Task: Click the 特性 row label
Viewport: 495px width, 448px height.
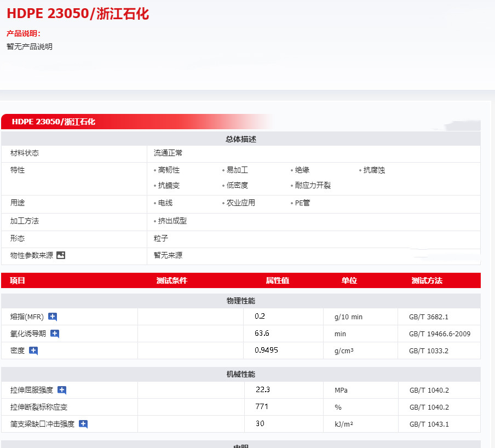Action: point(18,170)
